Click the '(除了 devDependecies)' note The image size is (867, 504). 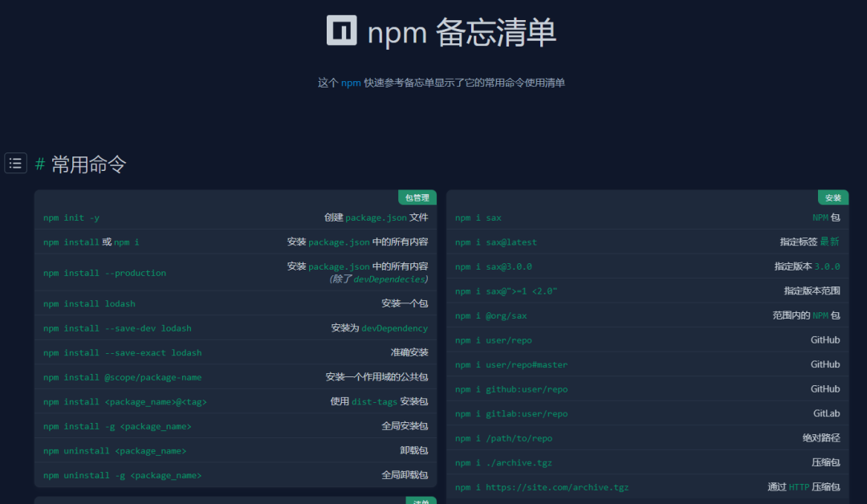[378, 279]
